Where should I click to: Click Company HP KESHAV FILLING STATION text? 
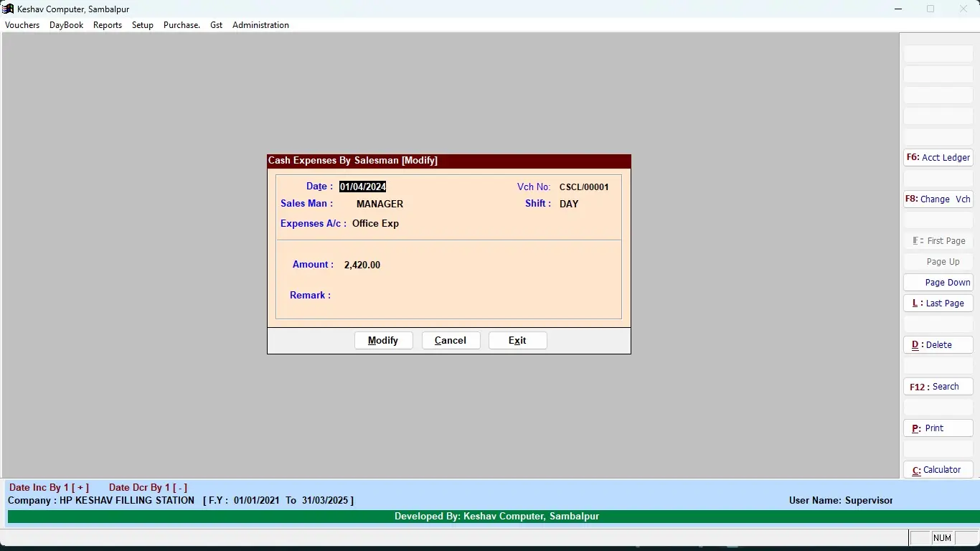[101, 501]
